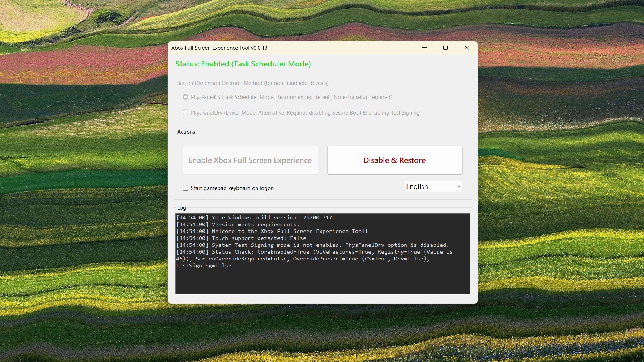Open the English language dropdown
The image size is (644, 362).
pos(433,186)
